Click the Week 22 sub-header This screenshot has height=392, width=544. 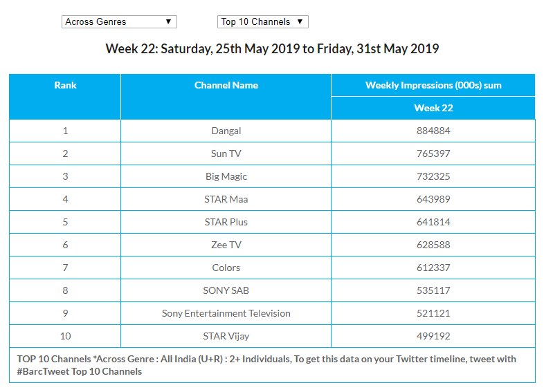(x=433, y=108)
